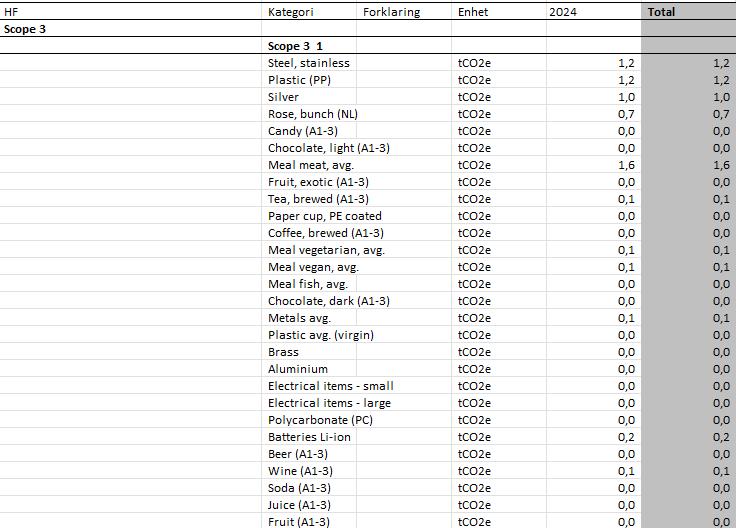Select the 2024 value for Rose, bunch (NL)
The image size is (736, 528).
(x=626, y=114)
